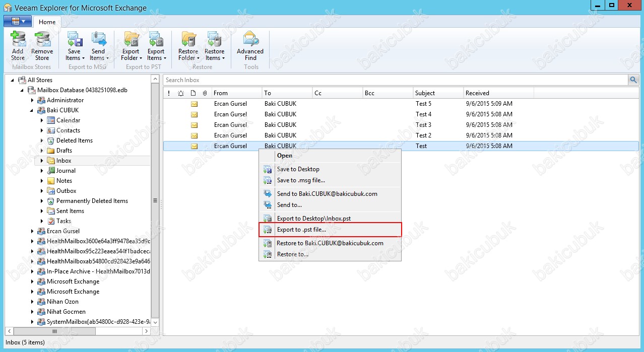Open the Restore Items ribbon button

point(214,46)
